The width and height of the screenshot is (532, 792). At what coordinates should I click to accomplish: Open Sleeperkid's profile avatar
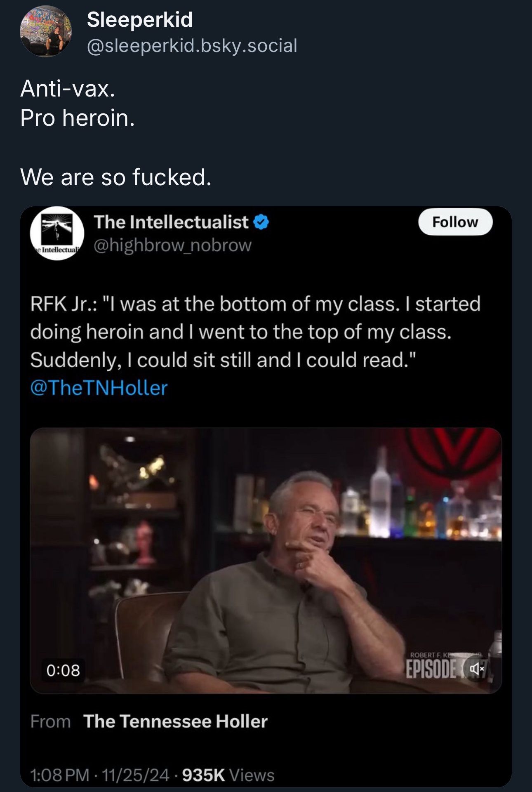pos(46,32)
